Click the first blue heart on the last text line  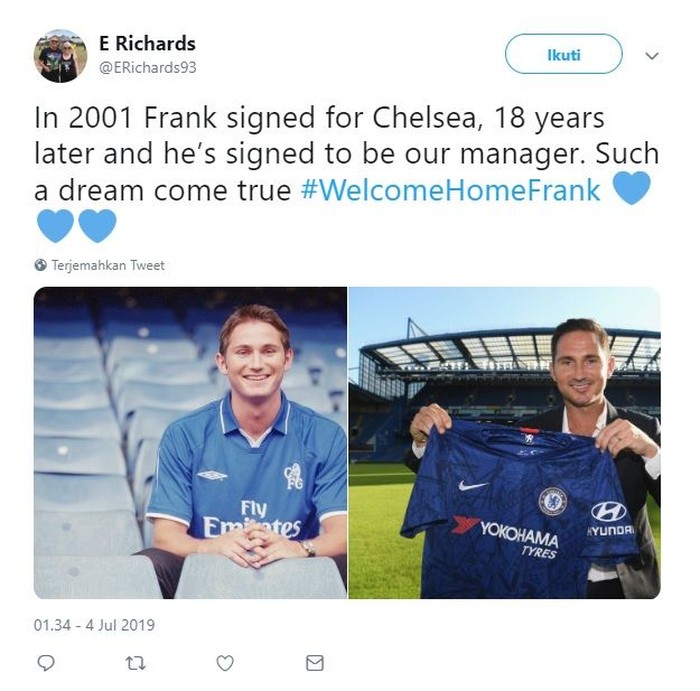(55, 226)
